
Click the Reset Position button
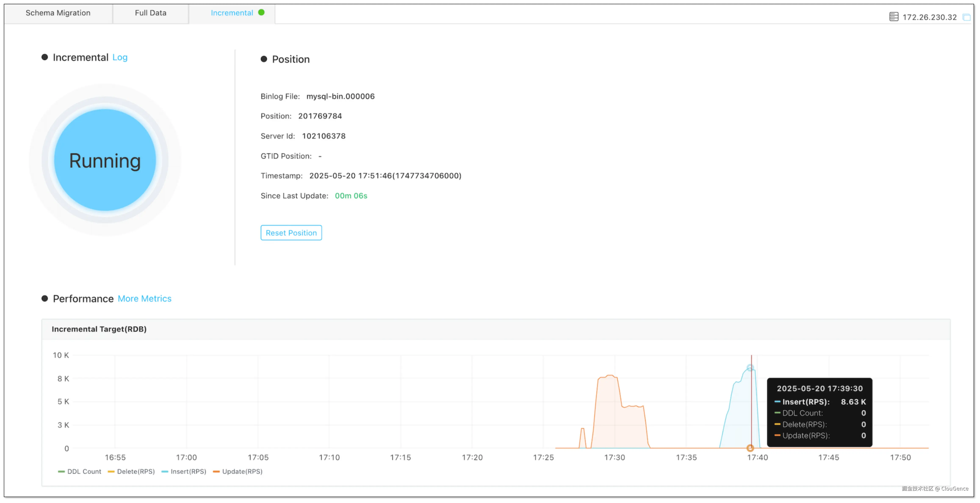291,233
